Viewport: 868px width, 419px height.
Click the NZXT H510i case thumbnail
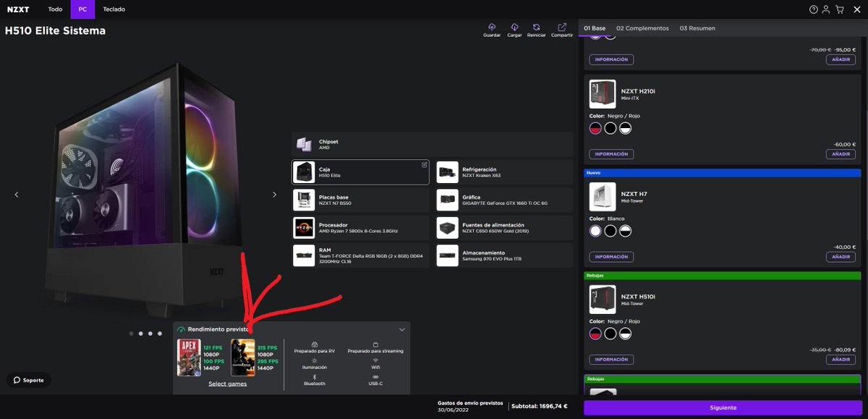pos(603,300)
